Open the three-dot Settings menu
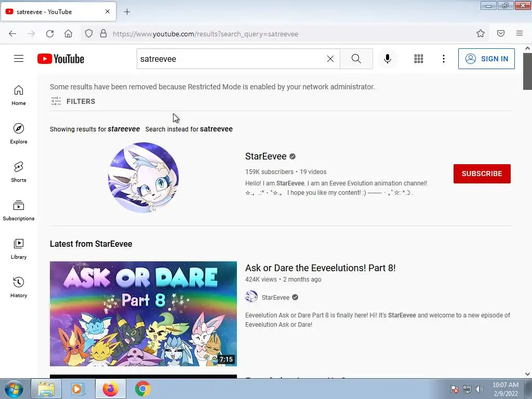 444,59
